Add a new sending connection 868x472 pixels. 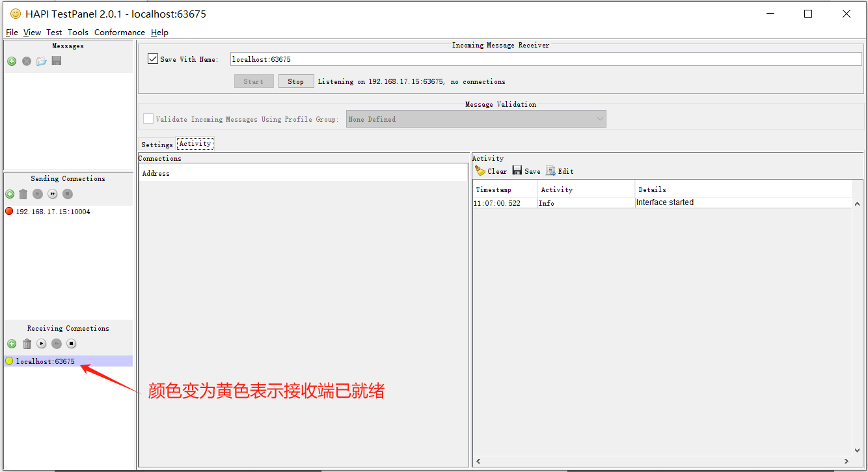click(10, 194)
